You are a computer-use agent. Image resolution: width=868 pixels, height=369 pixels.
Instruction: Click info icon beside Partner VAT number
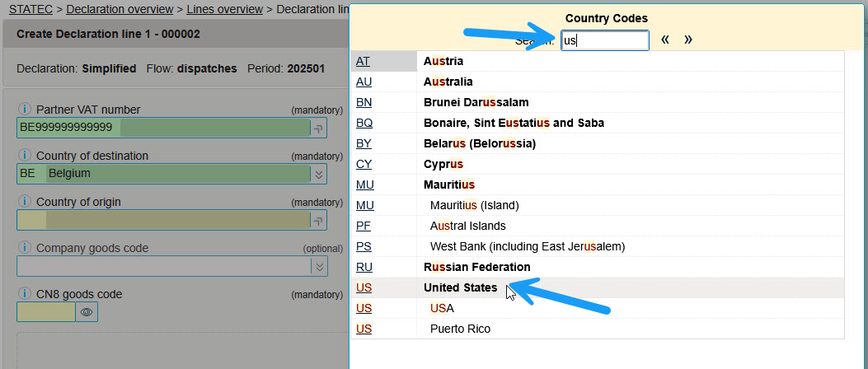[x=24, y=110]
